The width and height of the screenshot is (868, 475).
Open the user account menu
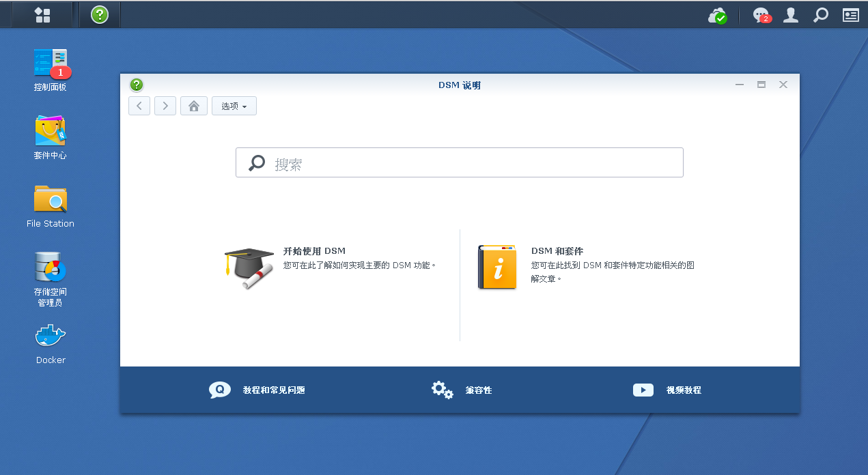pos(790,15)
